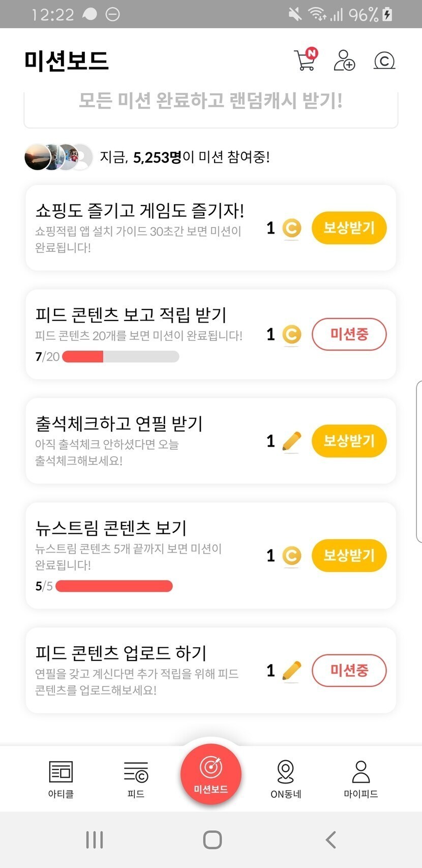Open the 미션보드 center tab
Screen dimensions: 422x868
click(x=210, y=774)
